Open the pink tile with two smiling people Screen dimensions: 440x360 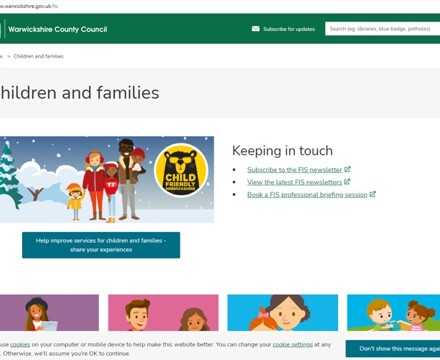(163, 313)
